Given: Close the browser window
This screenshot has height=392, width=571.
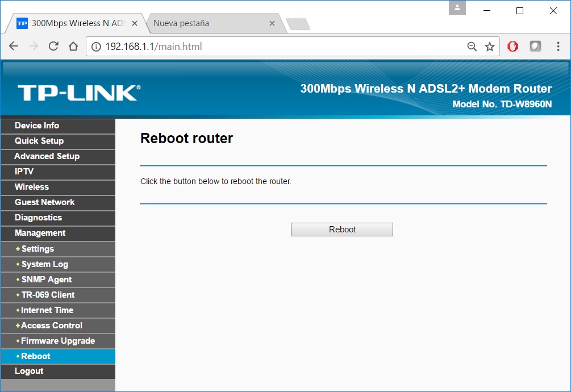Looking at the screenshot, I should [x=553, y=11].
